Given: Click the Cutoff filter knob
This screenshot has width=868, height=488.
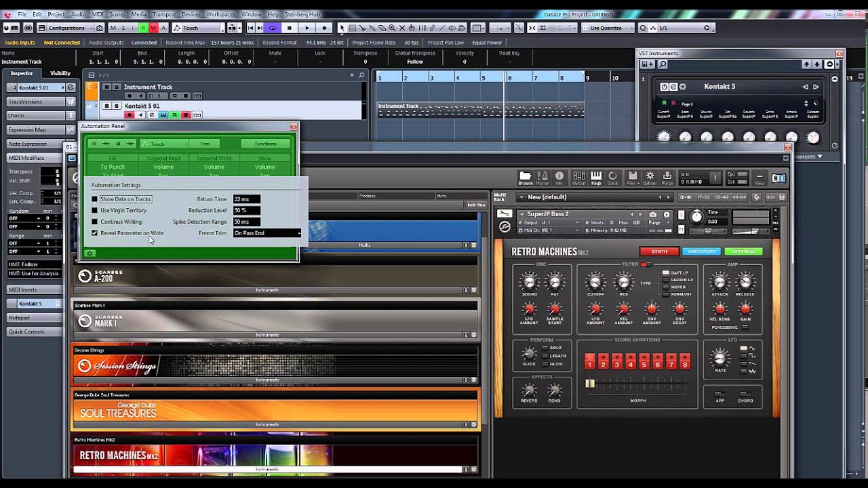Looking at the screenshot, I should [595, 281].
